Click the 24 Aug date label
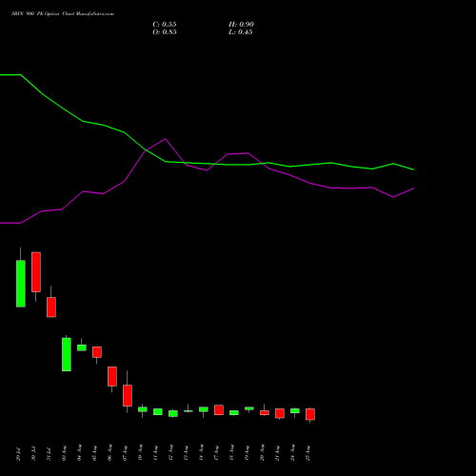This screenshot has height=476, width=476. [292, 453]
